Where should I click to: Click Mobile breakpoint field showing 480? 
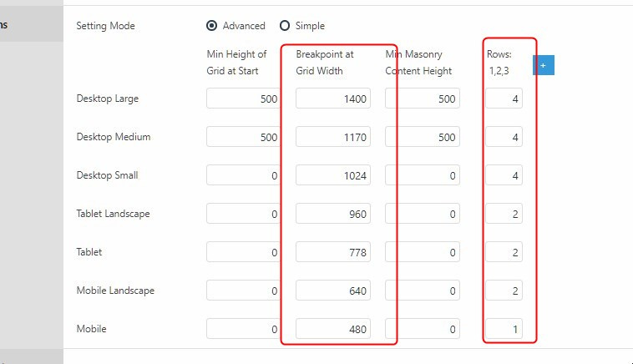pyautogui.click(x=333, y=329)
